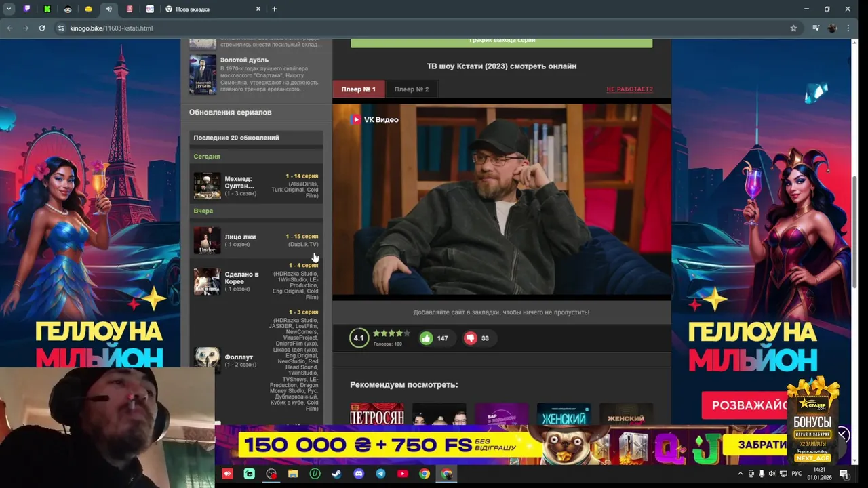Open Steam from the taskbar
The width and height of the screenshot is (868, 488).
(336, 474)
